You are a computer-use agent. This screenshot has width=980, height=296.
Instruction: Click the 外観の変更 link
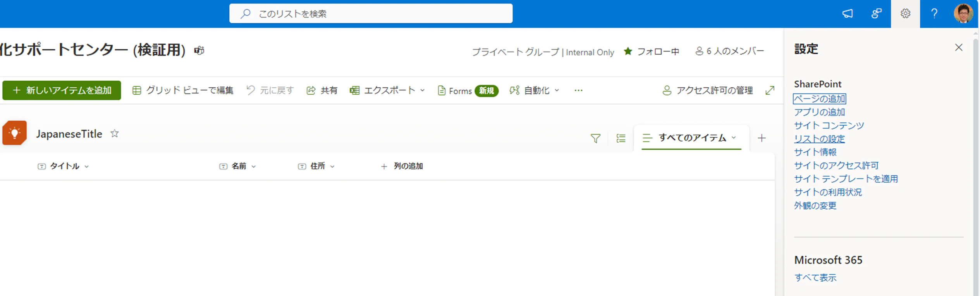[815, 206]
